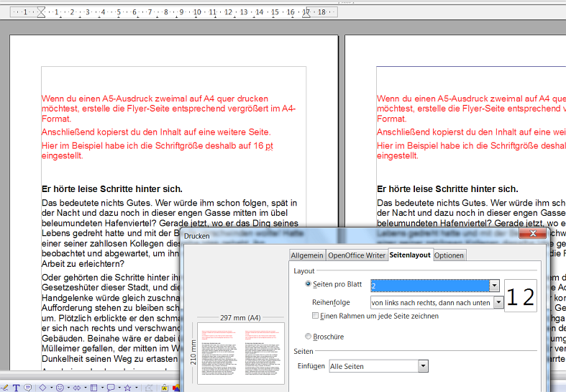Open the Seiten pro Blatt dropdown

pos(494,286)
